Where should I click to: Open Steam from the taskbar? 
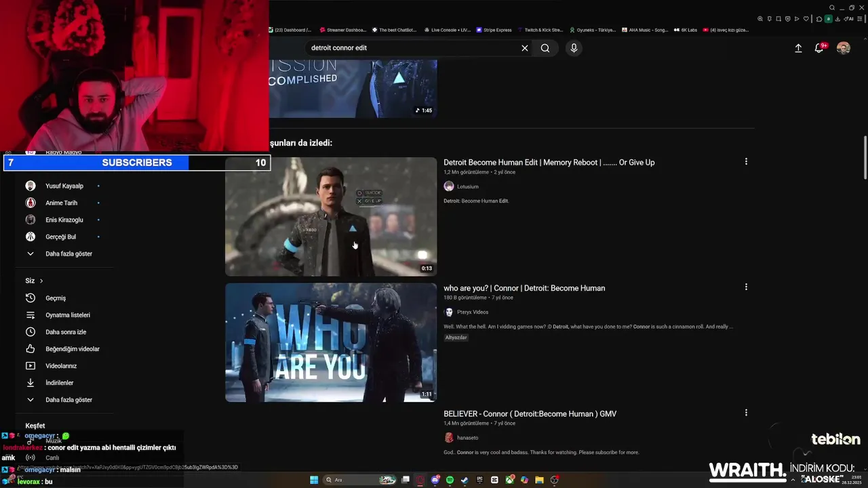coord(465,480)
